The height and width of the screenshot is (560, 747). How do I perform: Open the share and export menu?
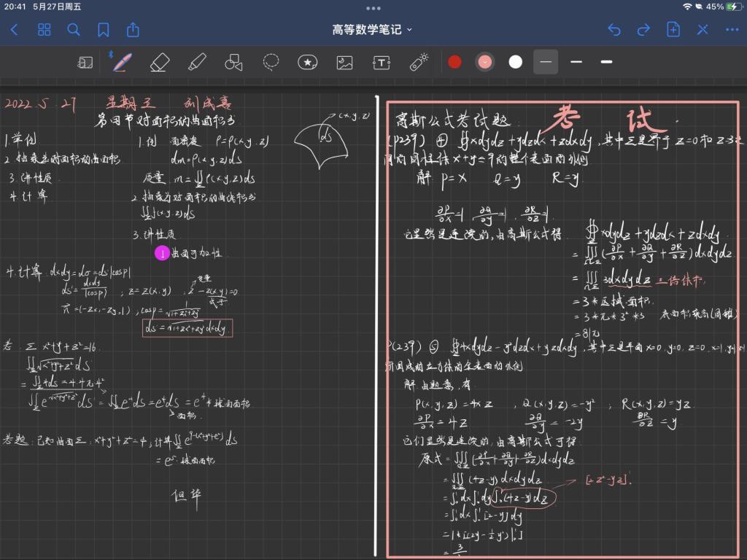tap(133, 30)
